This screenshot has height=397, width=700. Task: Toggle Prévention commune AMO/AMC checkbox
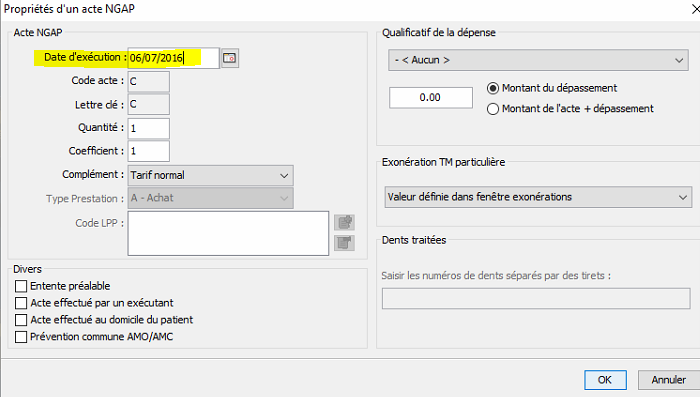point(21,337)
